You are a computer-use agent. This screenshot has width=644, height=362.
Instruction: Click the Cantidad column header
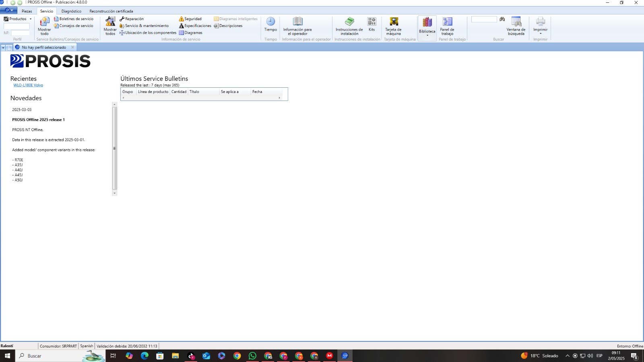179,92
